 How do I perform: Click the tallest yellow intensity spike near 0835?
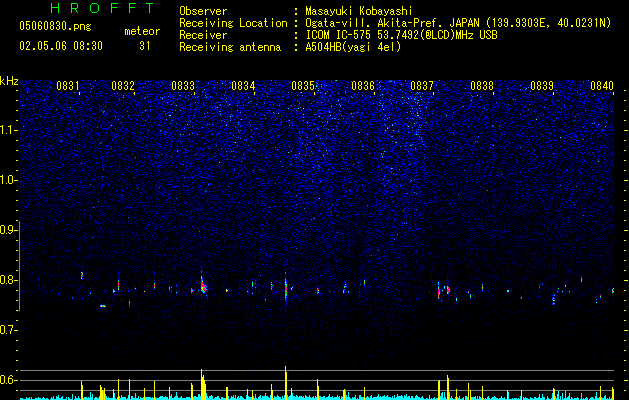(x=286, y=382)
